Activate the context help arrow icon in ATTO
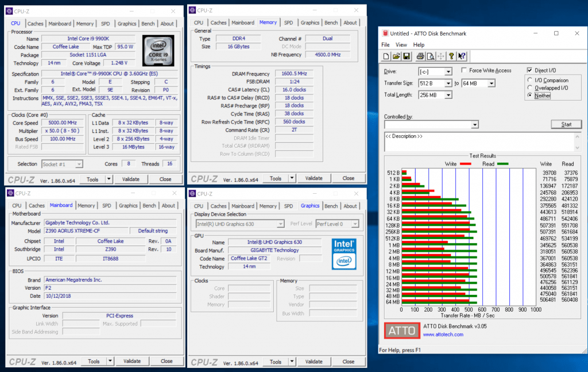588x372 pixels. pyautogui.click(x=462, y=56)
